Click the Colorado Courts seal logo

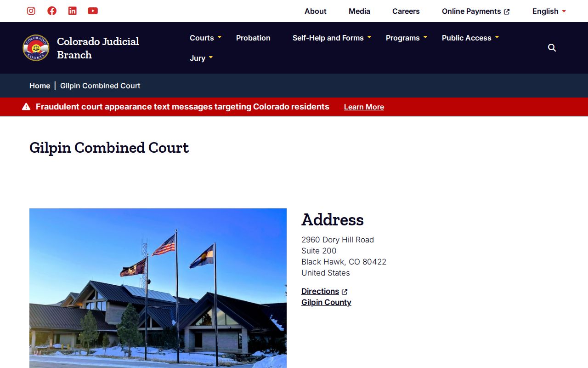coord(36,48)
